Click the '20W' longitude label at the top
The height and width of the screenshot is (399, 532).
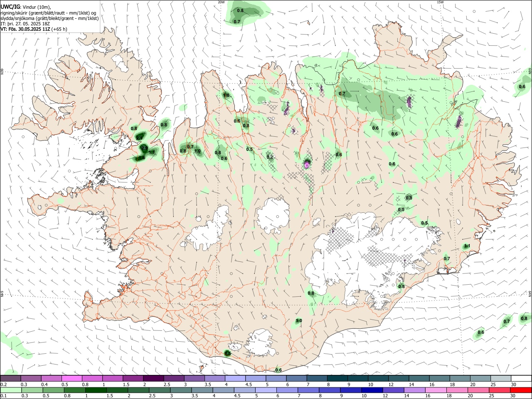pyautogui.click(x=221, y=2)
